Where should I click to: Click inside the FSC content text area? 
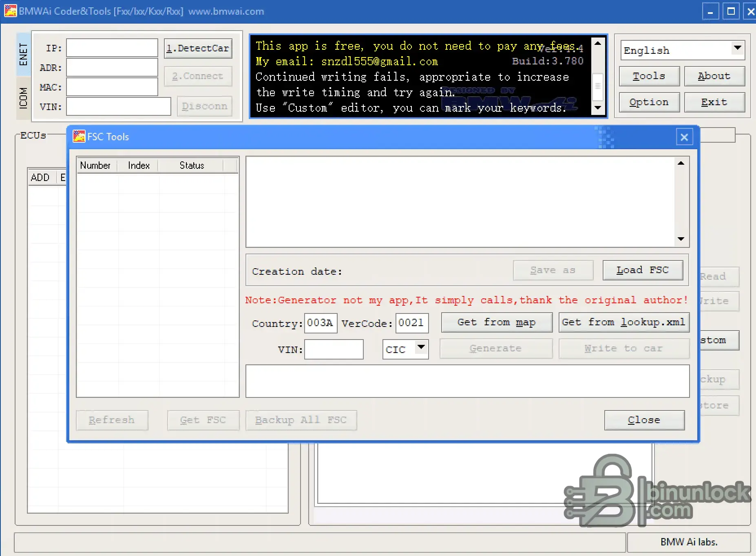point(461,202)
